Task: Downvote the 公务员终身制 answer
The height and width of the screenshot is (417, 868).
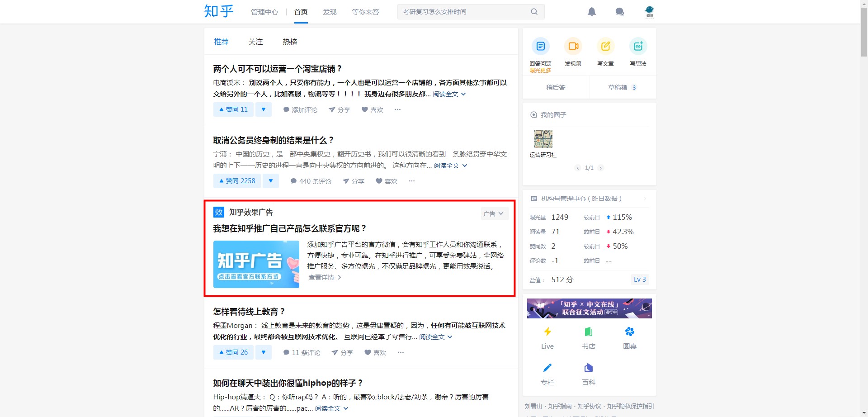Action: pos(271,181)
